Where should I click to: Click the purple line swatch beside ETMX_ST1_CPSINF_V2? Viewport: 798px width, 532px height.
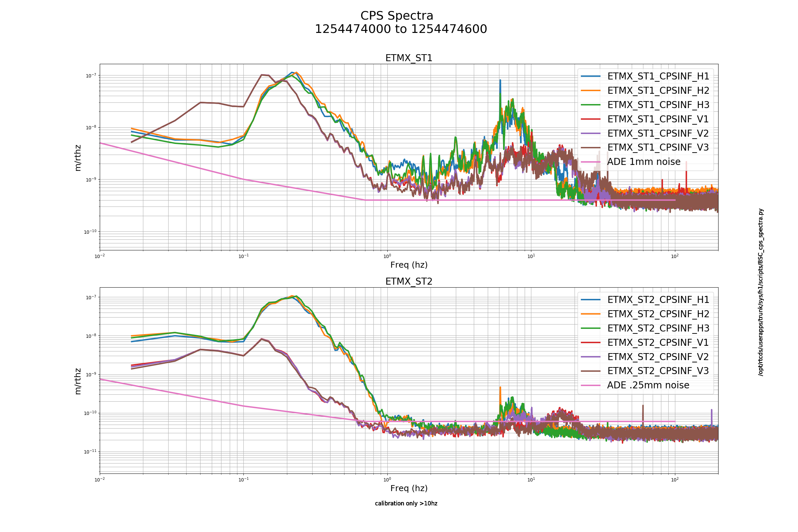(x=591, y=133)
